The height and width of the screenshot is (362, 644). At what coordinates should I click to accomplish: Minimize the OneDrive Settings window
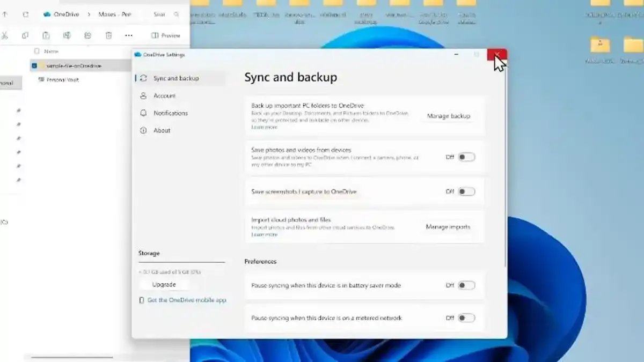point(456,55)
